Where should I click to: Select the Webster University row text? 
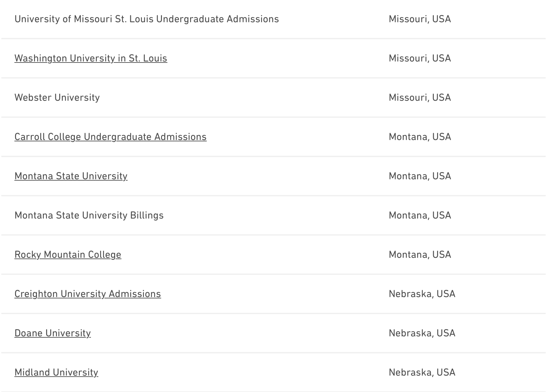pyautogui.click(x=57, y=98)
